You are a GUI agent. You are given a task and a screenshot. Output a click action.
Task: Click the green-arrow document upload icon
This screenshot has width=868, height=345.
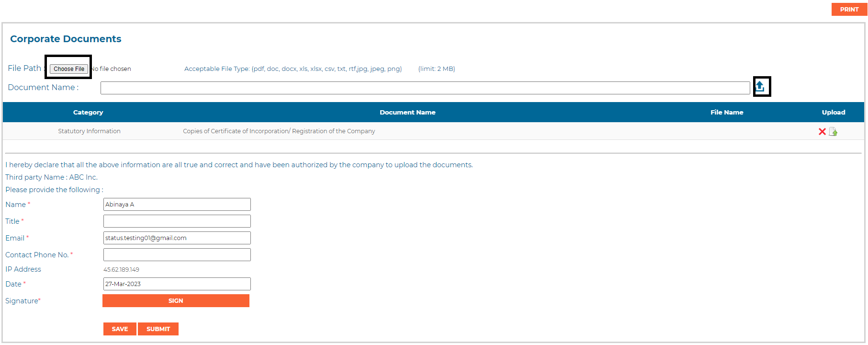tap(833, 132)
